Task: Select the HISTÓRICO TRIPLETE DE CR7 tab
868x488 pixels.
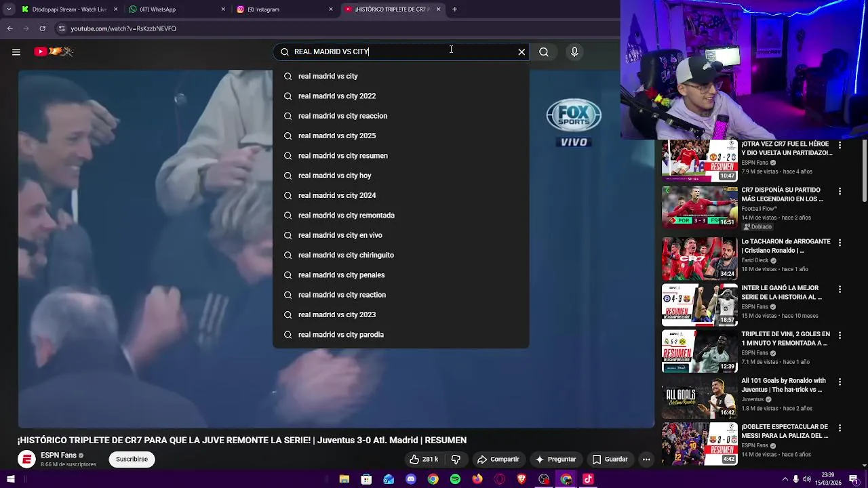Action: [x=393, y=9]
